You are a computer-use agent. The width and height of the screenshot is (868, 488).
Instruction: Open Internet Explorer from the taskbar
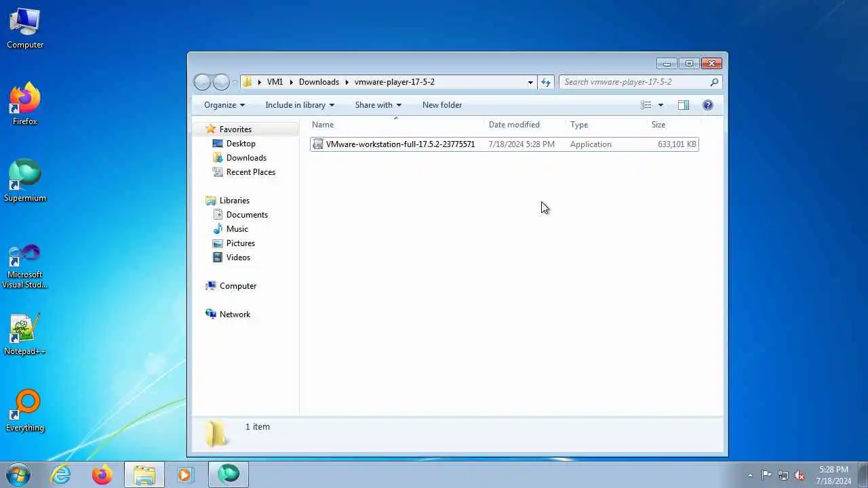(x=61, y=474)
